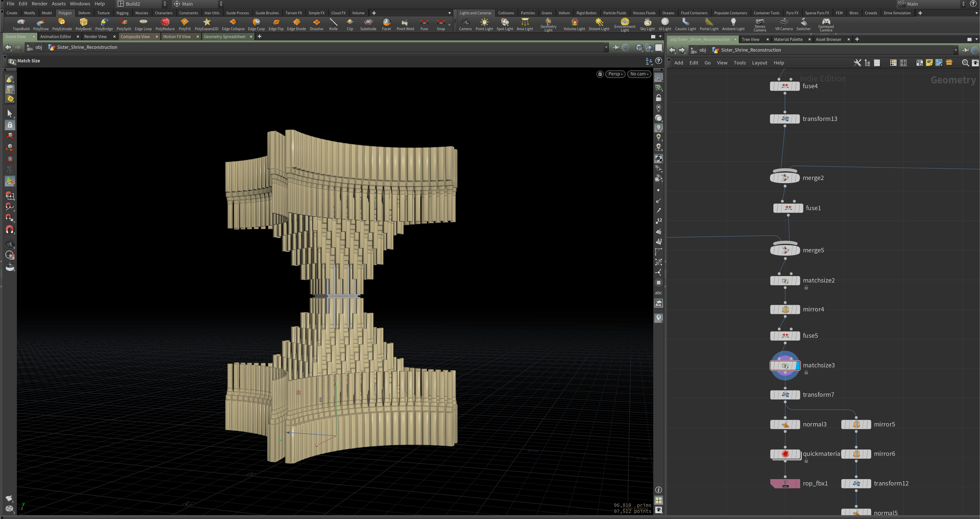Image resolution: width=980 pixels, height=519 pixels.
Task: Toggle the snapping magnet in the left toolbar
Action: click(10, 229)
